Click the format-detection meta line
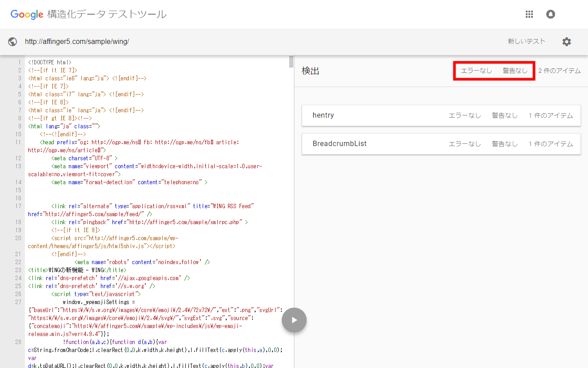This screenshot has height=368, width=588. click(129, 182)
